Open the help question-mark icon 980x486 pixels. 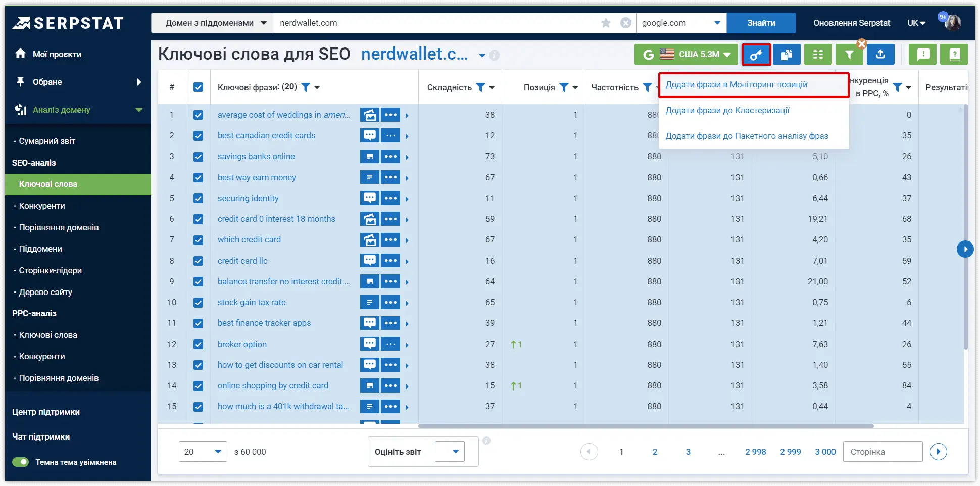(954, 55)
